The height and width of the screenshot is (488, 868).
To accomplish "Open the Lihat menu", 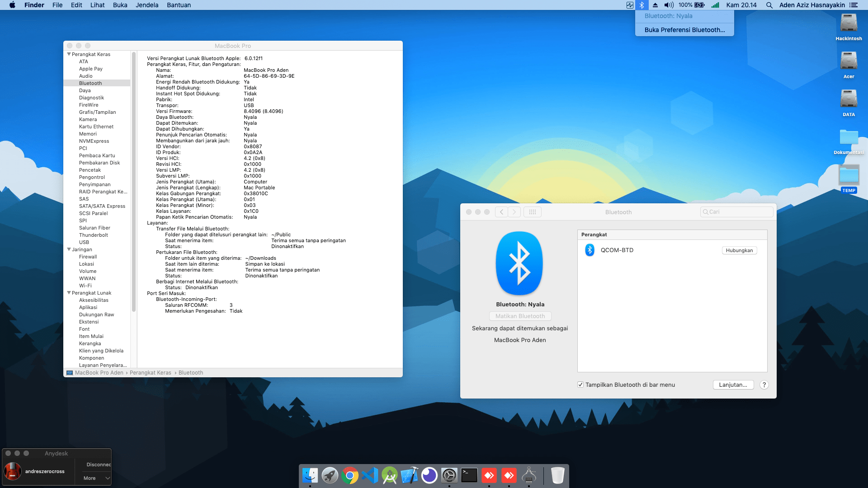I will pos(97,5).
